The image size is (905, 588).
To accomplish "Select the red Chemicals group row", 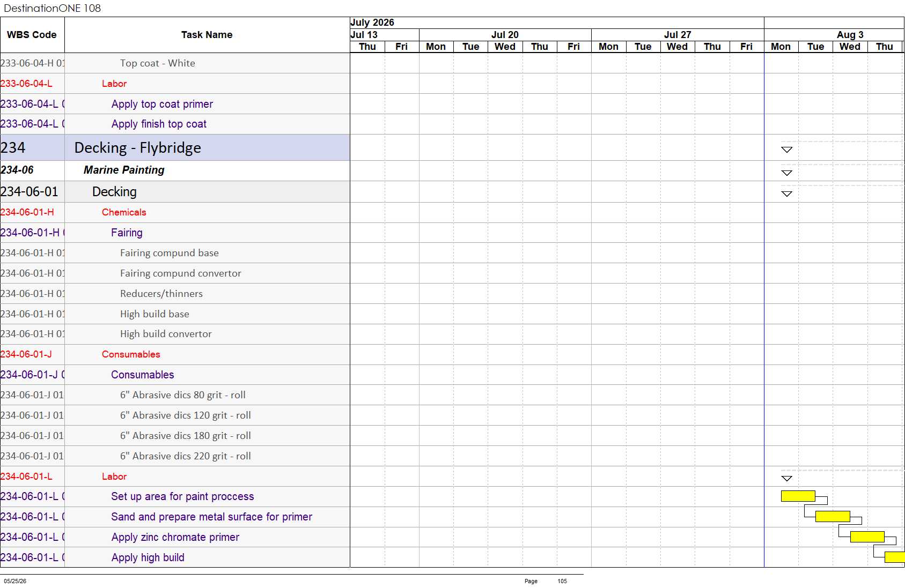I will click(x=175, y=212).
